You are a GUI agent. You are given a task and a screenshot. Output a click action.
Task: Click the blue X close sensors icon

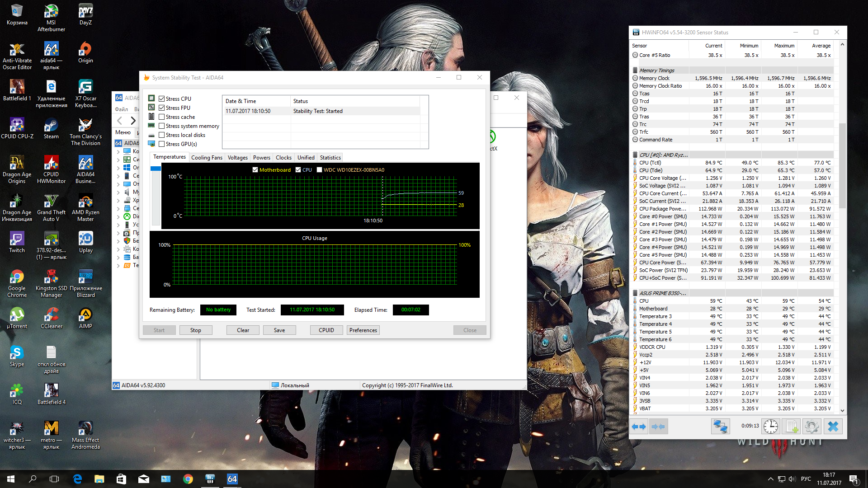point(833,427)
